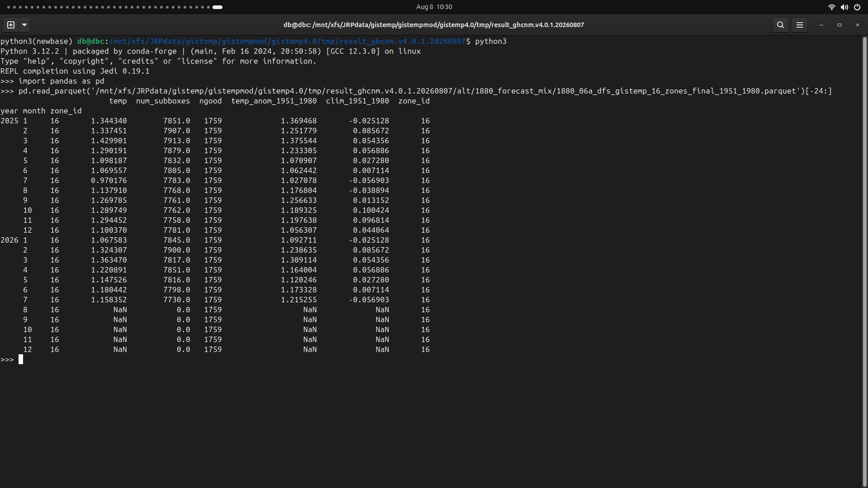Click temp value 1.067583
The image size is (868, 488).
click(109, 240)
